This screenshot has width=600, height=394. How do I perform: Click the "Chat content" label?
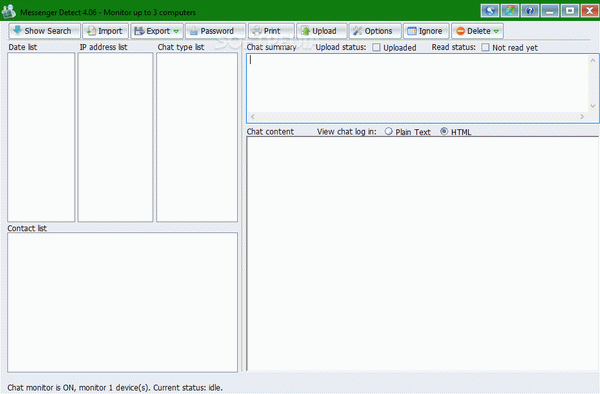pyautogui.click(x=270, y=132)
